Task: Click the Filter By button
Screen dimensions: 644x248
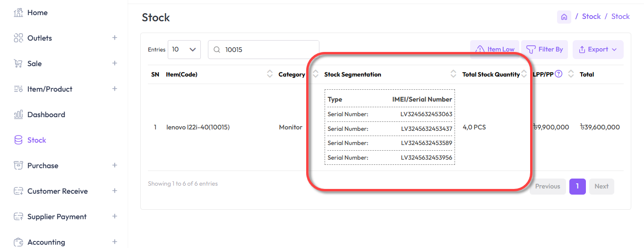Action: 544,50
